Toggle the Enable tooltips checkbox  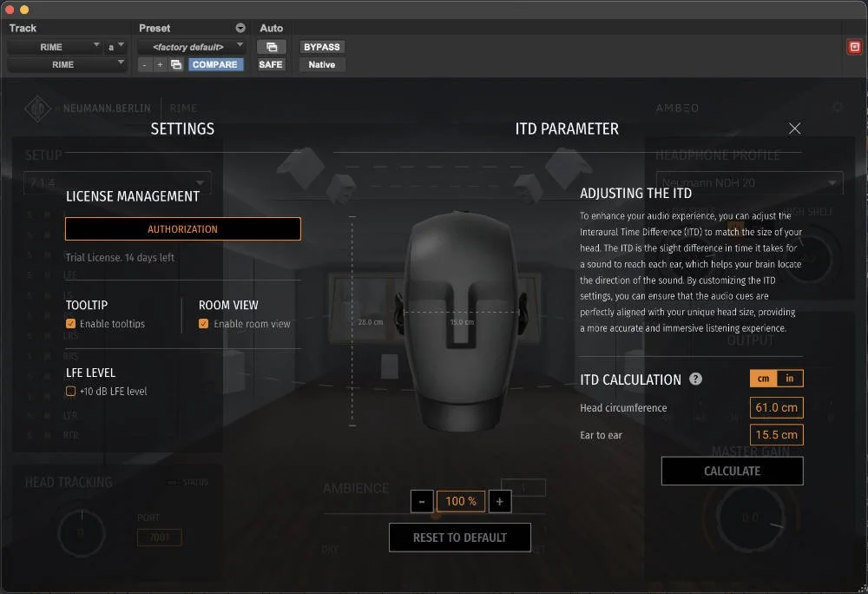70,323
